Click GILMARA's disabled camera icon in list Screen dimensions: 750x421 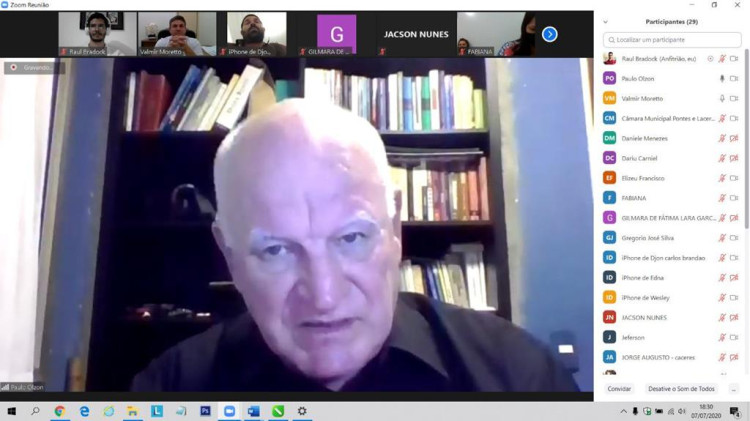point(734,218)
